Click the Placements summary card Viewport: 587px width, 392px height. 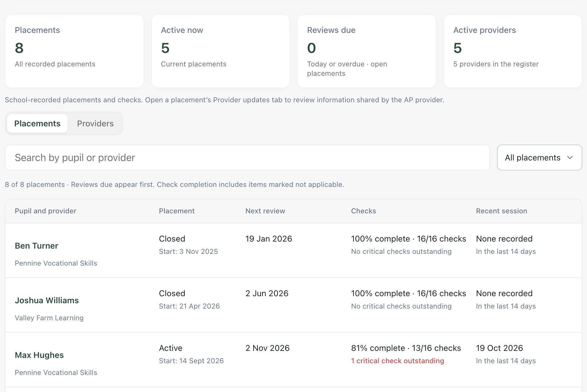(74, 51)
